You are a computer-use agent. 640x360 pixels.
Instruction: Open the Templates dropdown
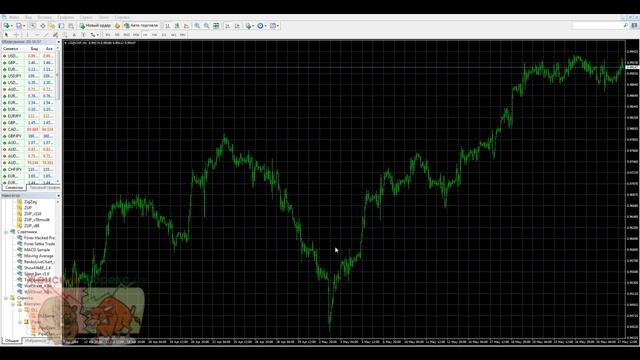coord(274,26)
